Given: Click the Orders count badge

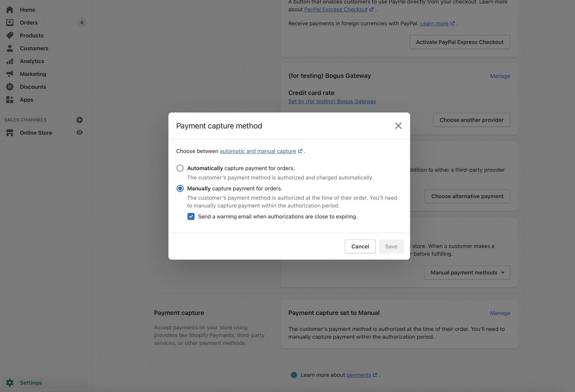Looking at the screenshot, I should (x=82, y=22).
